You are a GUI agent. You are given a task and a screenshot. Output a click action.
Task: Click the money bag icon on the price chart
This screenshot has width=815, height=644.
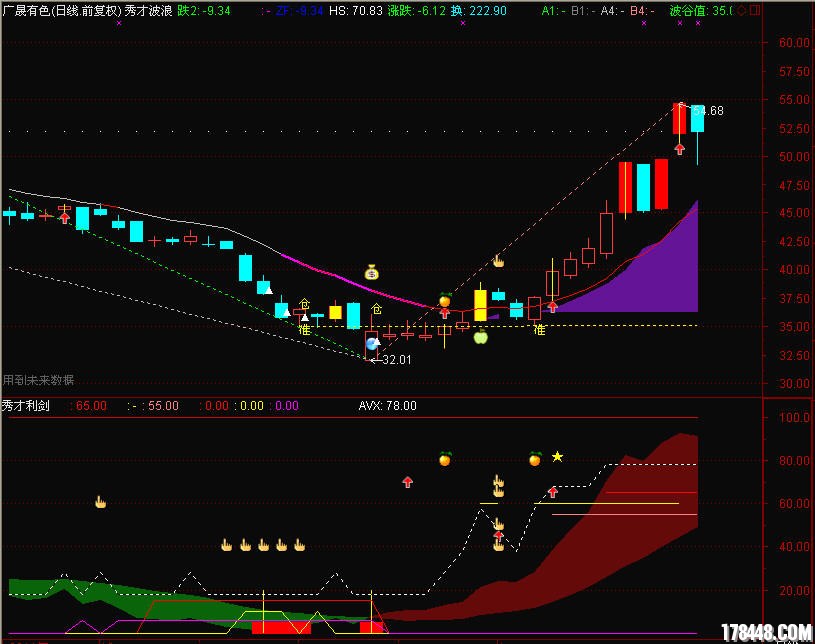[x=371, y=272]
